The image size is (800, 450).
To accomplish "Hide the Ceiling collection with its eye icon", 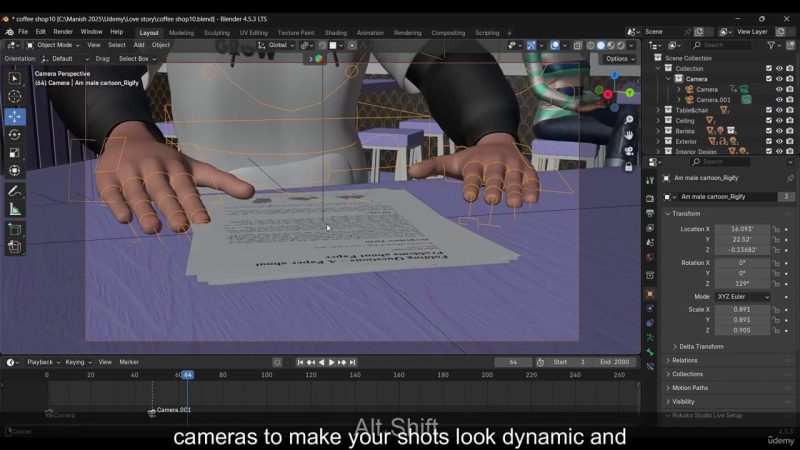I will tap(779, 121).
